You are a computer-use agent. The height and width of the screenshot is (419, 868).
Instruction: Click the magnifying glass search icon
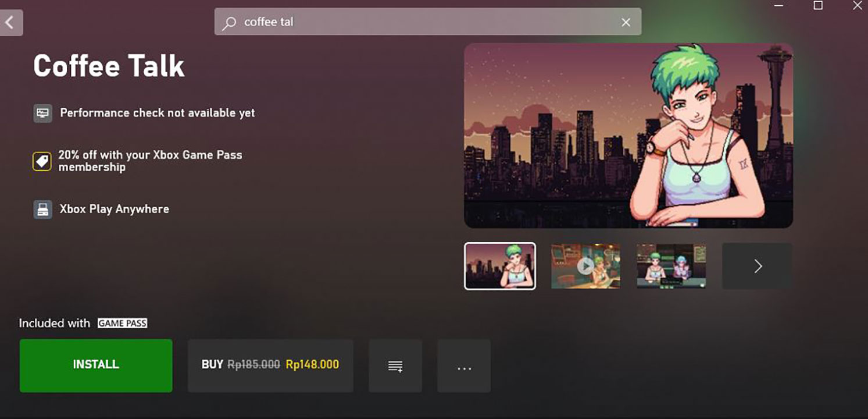[x=230, y=23]
